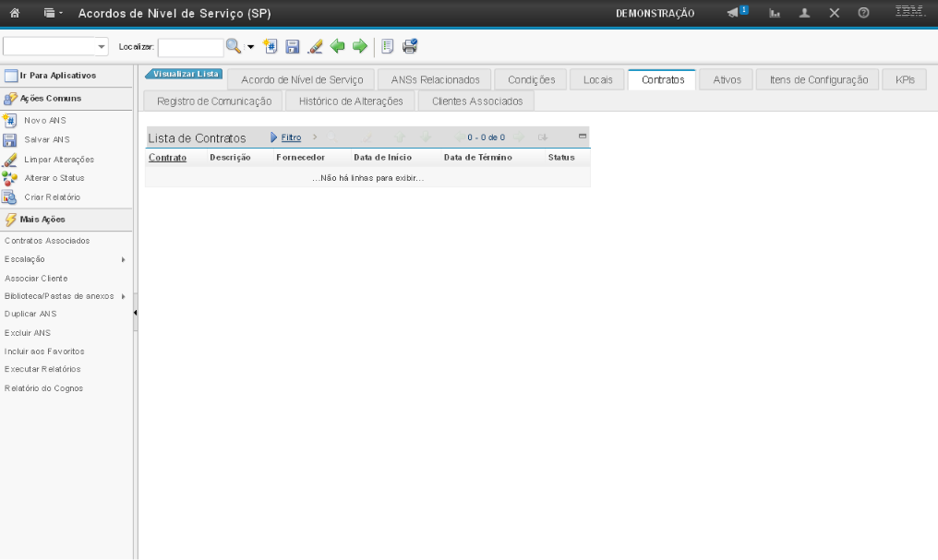Open the Profile user icon in header
Viewport: 938px width, 560px height.
804,13
